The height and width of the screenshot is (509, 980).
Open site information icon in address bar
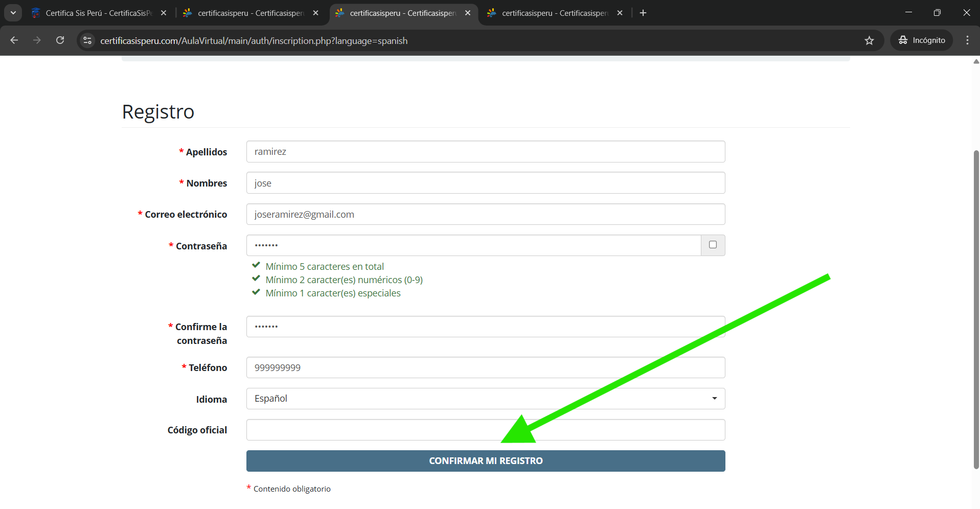(87, 40)
